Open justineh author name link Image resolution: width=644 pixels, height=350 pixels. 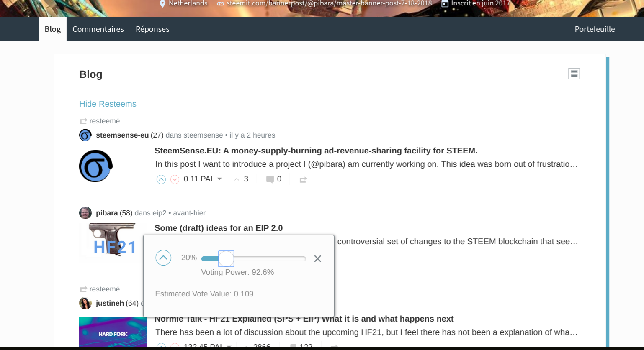(x=110, y=303)
